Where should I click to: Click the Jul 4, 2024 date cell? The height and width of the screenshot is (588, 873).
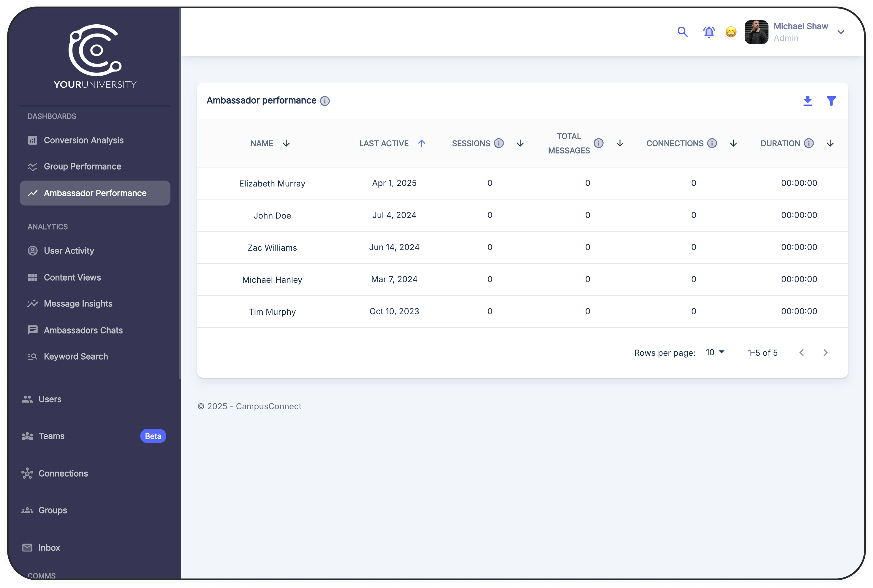[x=394, y=215]
